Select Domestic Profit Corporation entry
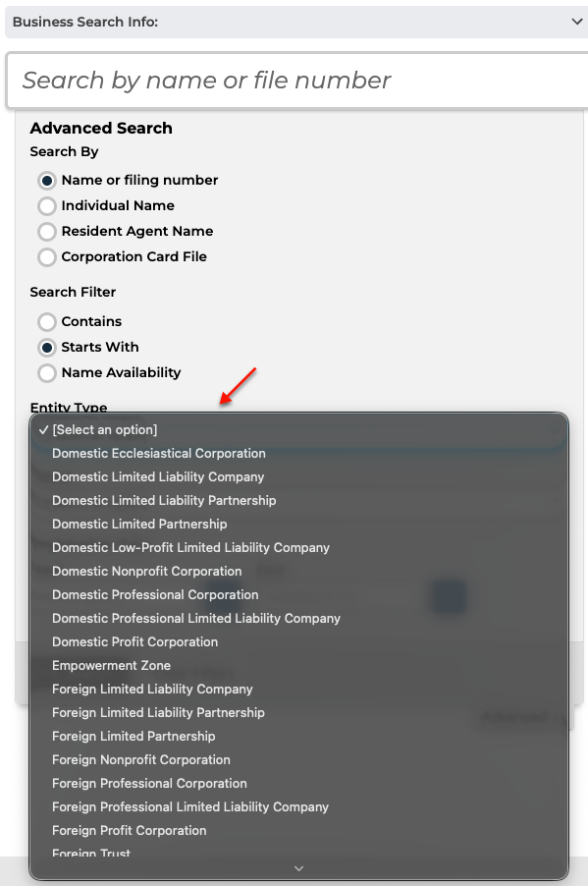 298,641
